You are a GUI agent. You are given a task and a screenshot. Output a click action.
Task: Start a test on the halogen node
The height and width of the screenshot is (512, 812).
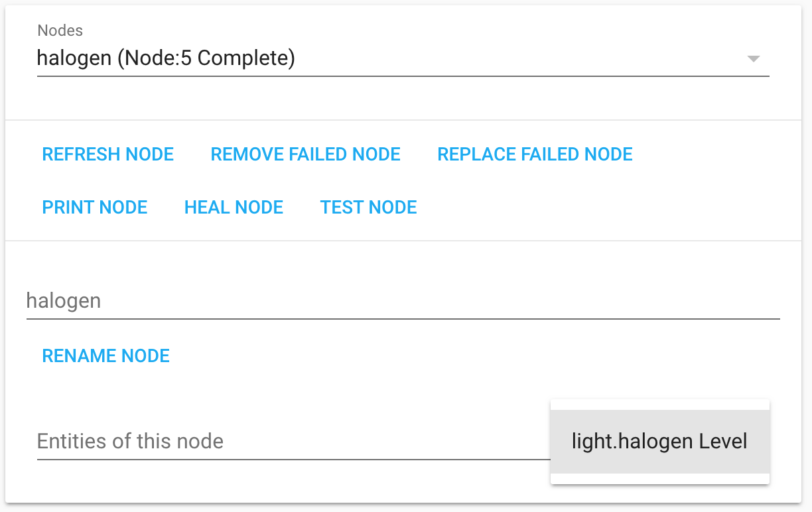pyautogui.click(x=368, y=207)
